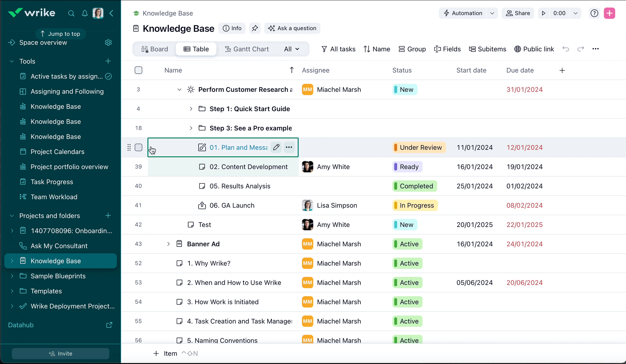Switch to the Gantt Chart tab
The width and height of the screenshot is (626, 364).
click(x=247, y=49)
